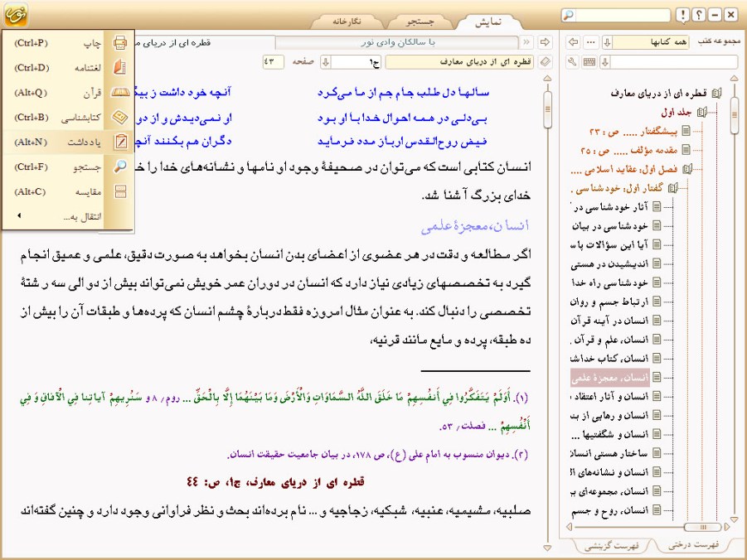Screen dimensions: 747x560
Task: Click the page number field showing ٤٣
Action: tap(273, 62)
